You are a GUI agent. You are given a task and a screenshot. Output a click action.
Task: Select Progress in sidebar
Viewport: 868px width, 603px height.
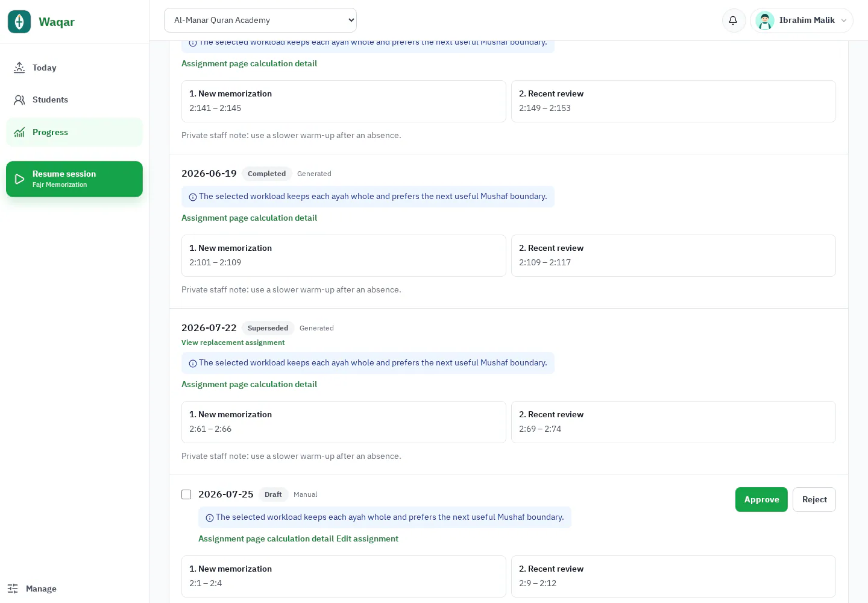coord(74,132)
